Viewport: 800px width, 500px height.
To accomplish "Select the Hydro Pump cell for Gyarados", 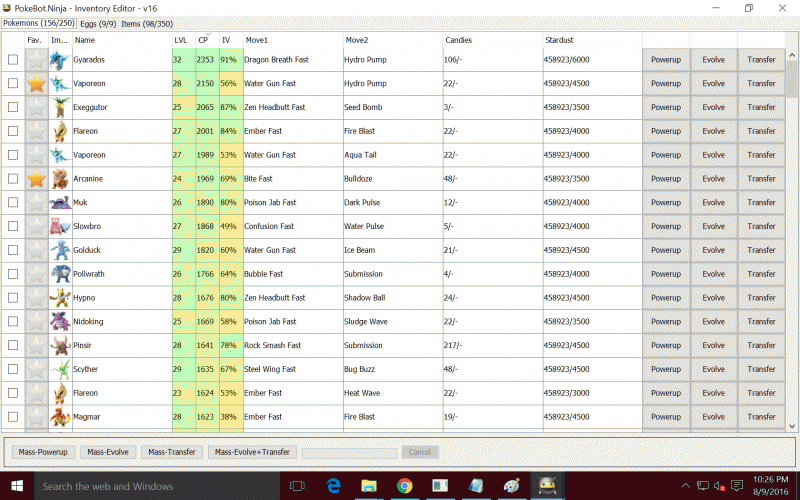I will pyautogui.click(x=393, y=60).
